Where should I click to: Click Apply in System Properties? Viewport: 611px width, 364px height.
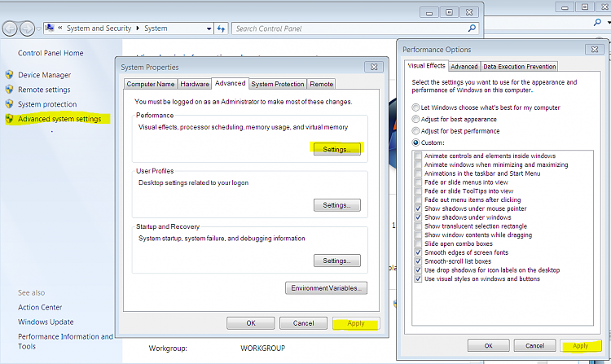click(x=356, y=323)
